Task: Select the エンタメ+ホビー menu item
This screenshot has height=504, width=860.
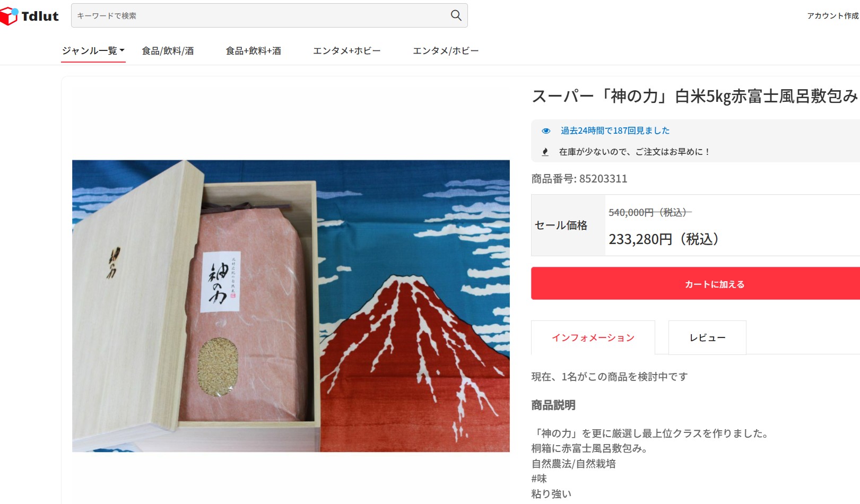Action: (x=347, y=51)
